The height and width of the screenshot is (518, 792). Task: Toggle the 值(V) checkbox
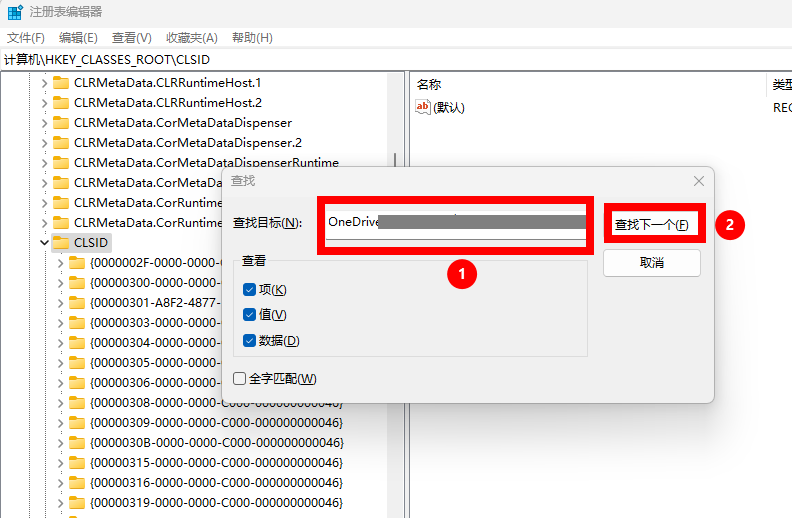[249, 315]
